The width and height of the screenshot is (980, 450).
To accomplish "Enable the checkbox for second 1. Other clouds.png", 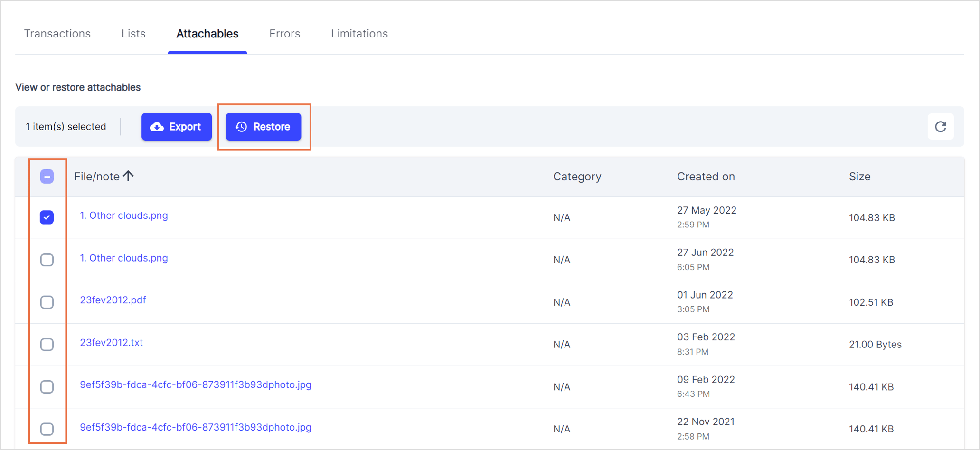I will click(47, 260).
